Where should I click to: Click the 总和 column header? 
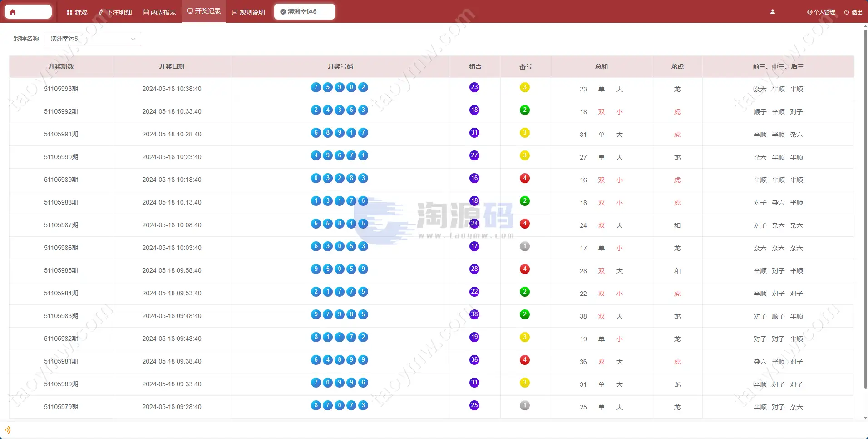[x=602, y=66]
